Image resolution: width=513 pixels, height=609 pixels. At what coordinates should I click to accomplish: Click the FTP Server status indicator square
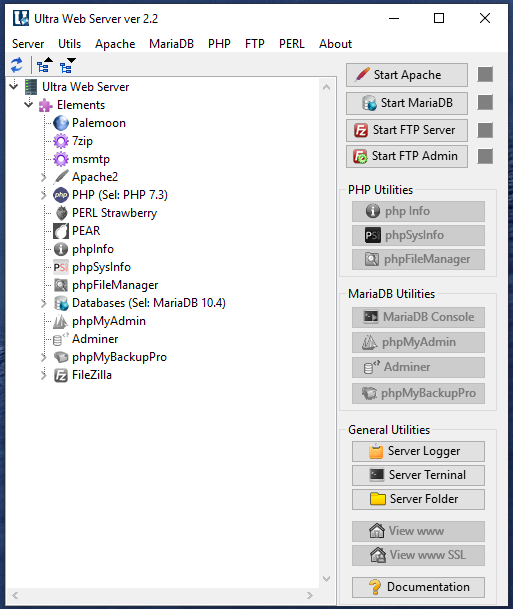485,130
